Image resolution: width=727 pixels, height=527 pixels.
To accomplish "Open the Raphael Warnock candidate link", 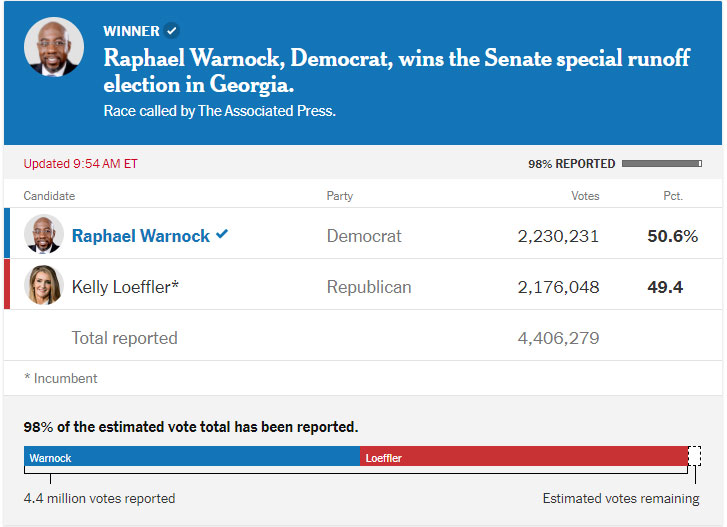I will click(x=141, y=236).
